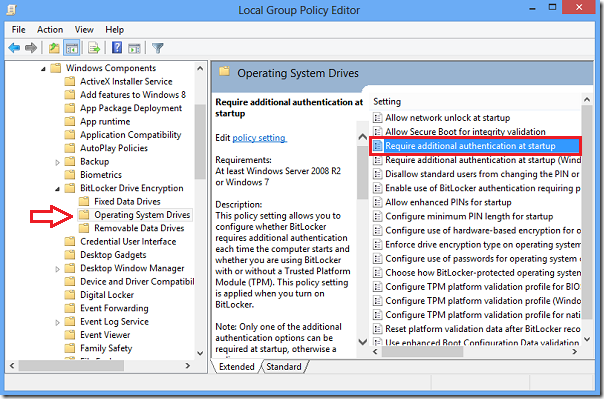The height and width of the screenshot is (399, 604).
Task: Click folder icon next to Family Safety
Action: pos(70,349)
